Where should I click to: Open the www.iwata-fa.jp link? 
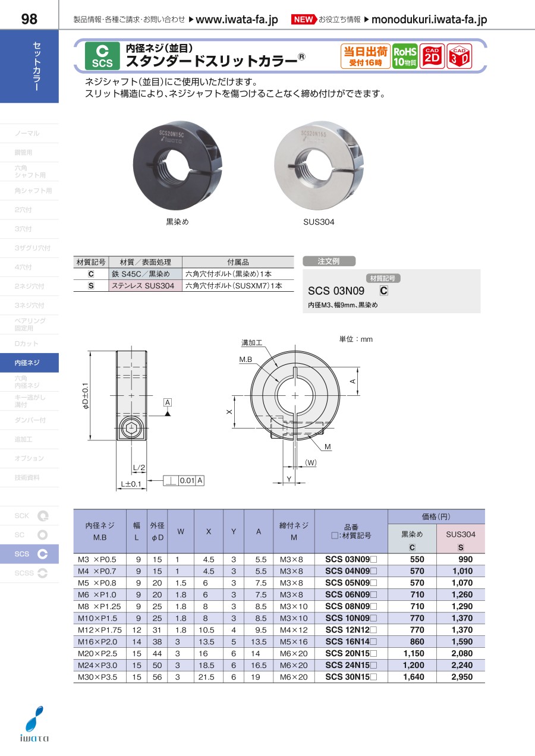[237, 20]
